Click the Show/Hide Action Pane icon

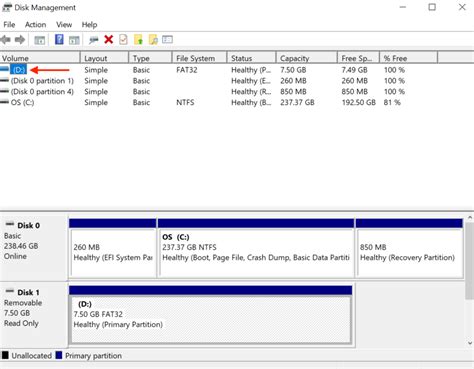(74, 40)
